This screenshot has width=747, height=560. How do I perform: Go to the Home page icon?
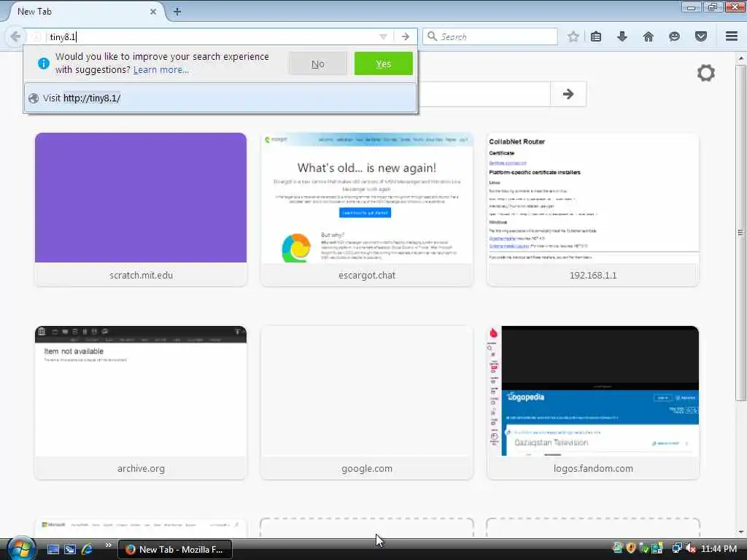click(x=648, y=36)
